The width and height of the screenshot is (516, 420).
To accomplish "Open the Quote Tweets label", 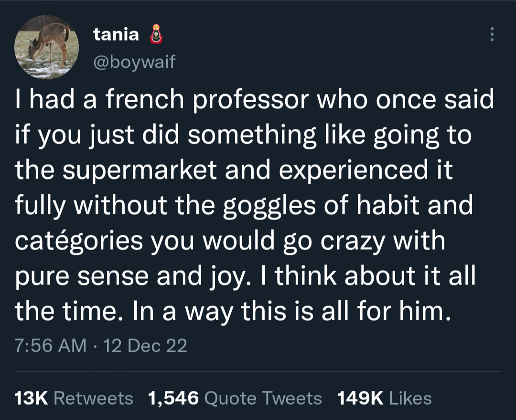I will click(x=263, y=398).
